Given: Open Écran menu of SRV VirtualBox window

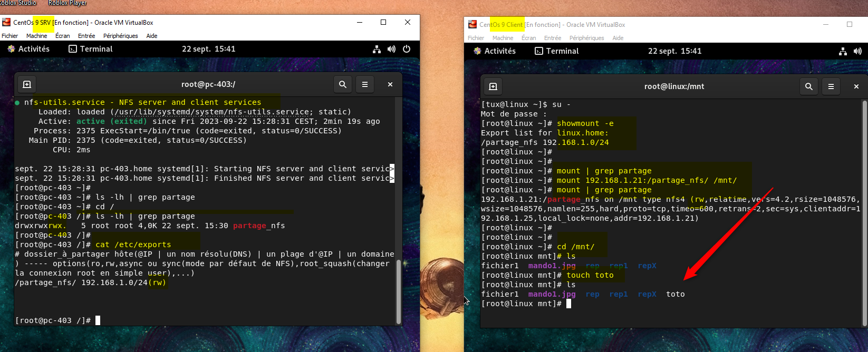Looking at the screenshot, I should [63, 36].
